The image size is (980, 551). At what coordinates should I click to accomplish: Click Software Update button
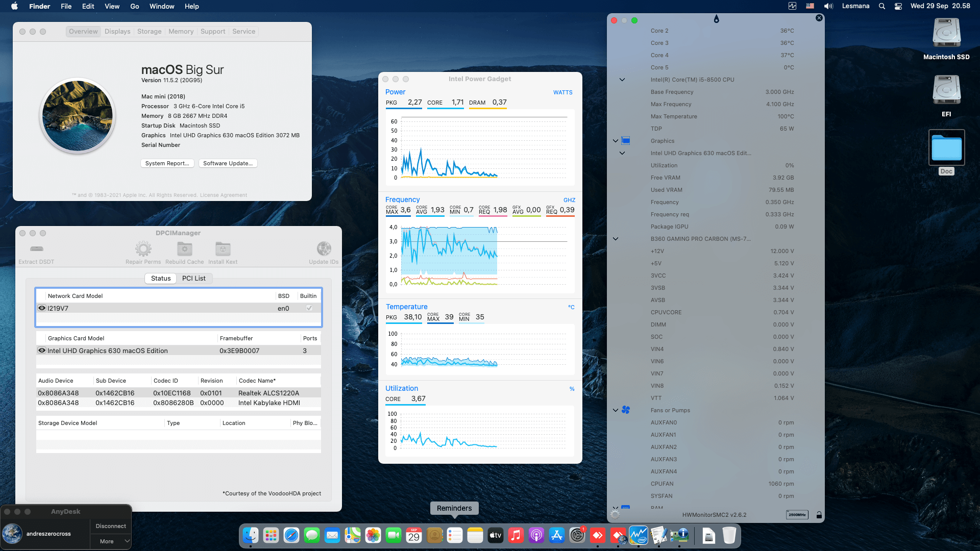coord(228,163)
